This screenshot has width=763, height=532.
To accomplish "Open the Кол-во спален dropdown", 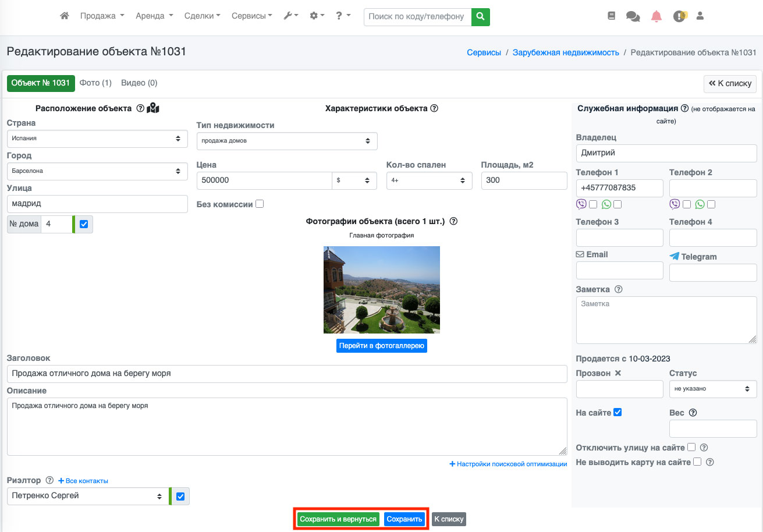I will (x=429, y=180).
